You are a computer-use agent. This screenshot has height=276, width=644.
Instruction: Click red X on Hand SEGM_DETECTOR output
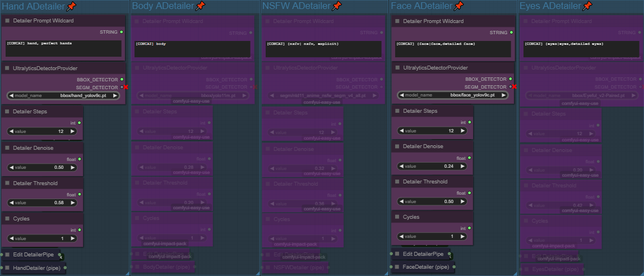coord(126,87)
